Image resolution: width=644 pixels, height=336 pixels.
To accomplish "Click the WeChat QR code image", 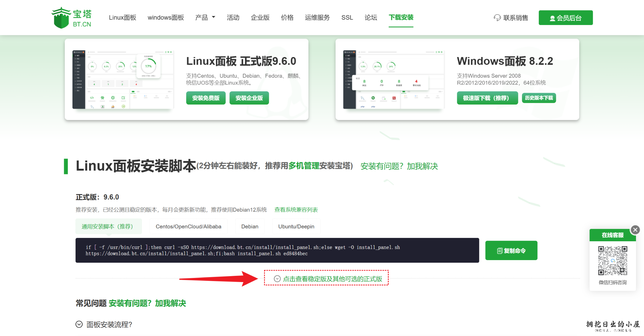I will click(x=613, y=260).
